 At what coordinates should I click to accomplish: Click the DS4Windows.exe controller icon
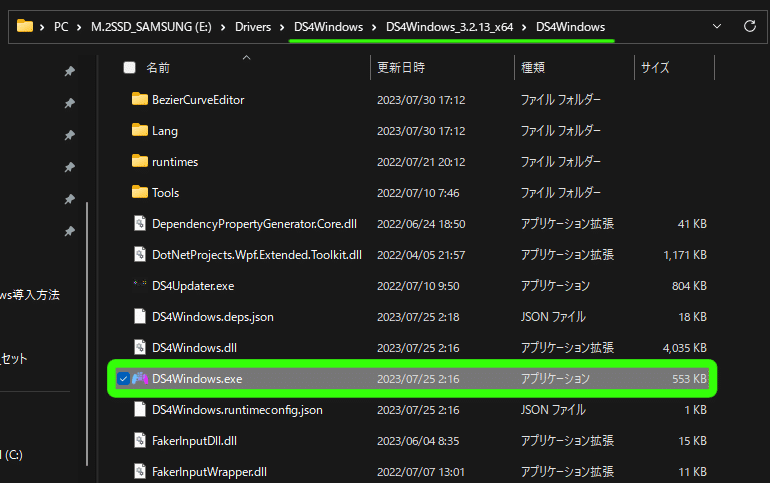pyautogui.click(x=140, y=378)
